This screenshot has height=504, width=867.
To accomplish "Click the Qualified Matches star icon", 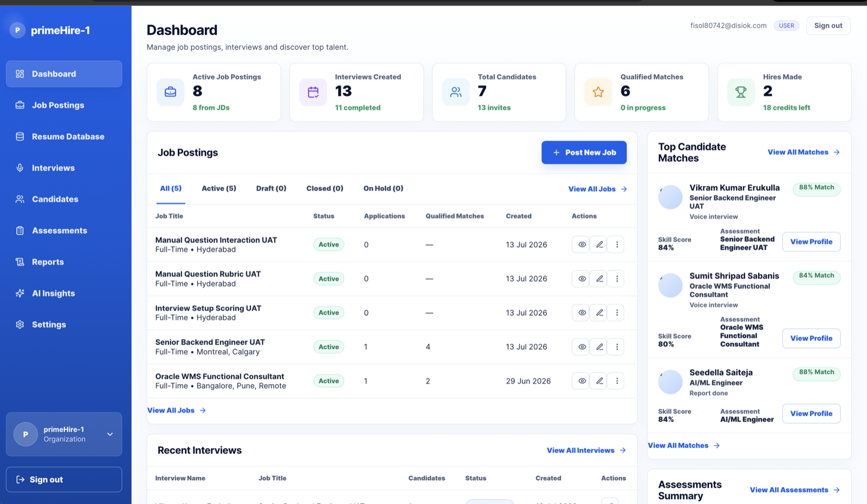I will (x=598, y=92).
